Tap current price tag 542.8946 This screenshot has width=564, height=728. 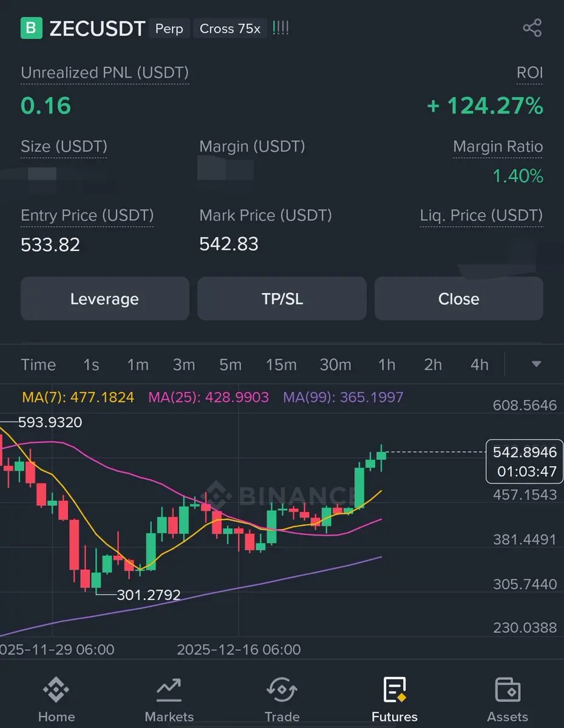point(525,461)
